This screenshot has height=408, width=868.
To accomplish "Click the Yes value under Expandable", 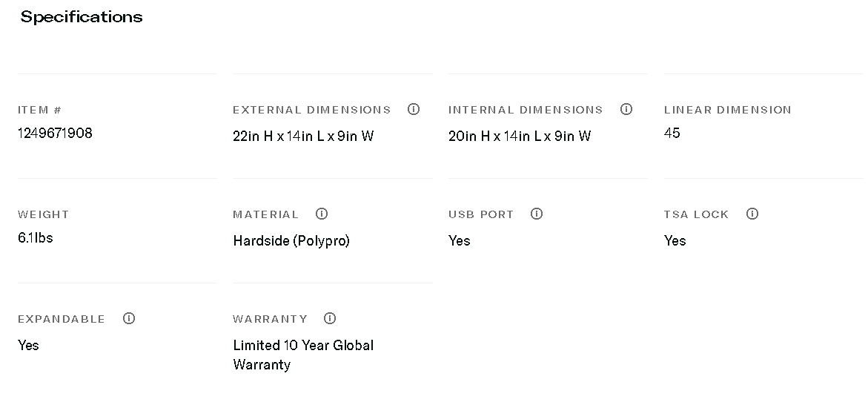I will (x=28, y=346).
